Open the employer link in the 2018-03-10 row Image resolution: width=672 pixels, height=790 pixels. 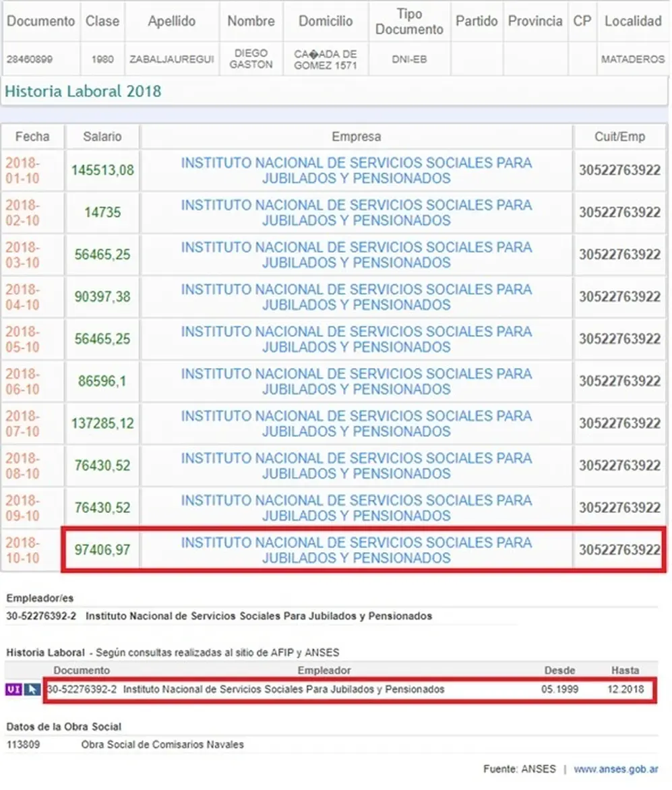tap(356, 255)
